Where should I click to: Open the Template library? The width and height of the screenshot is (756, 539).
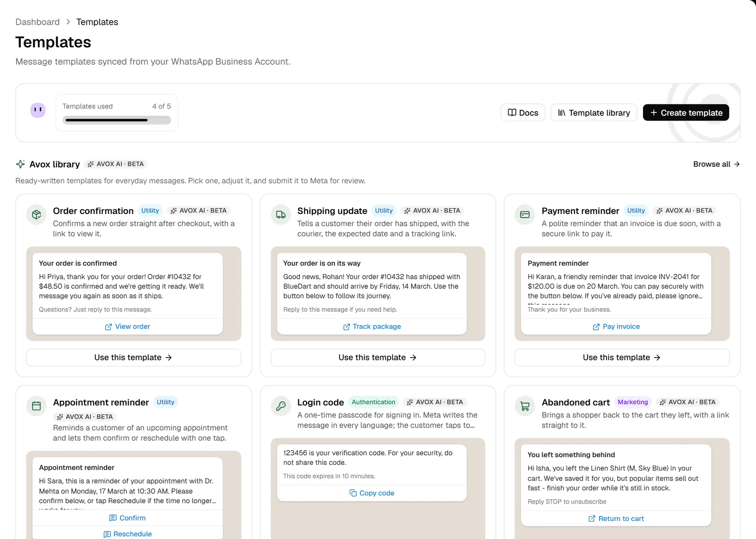594,112
